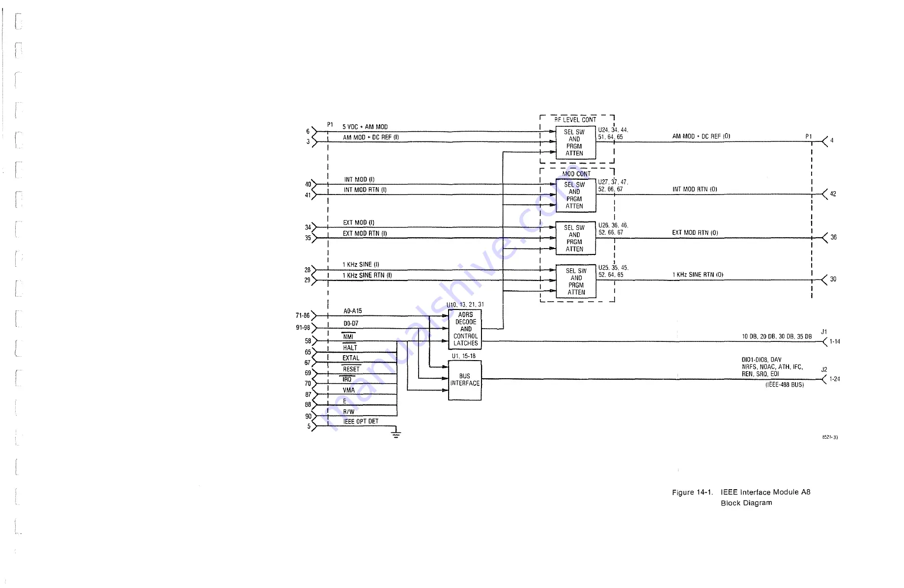Click the IEEE OPT DET label
This screenshot has width=904, height=588.
click(361, 421)
